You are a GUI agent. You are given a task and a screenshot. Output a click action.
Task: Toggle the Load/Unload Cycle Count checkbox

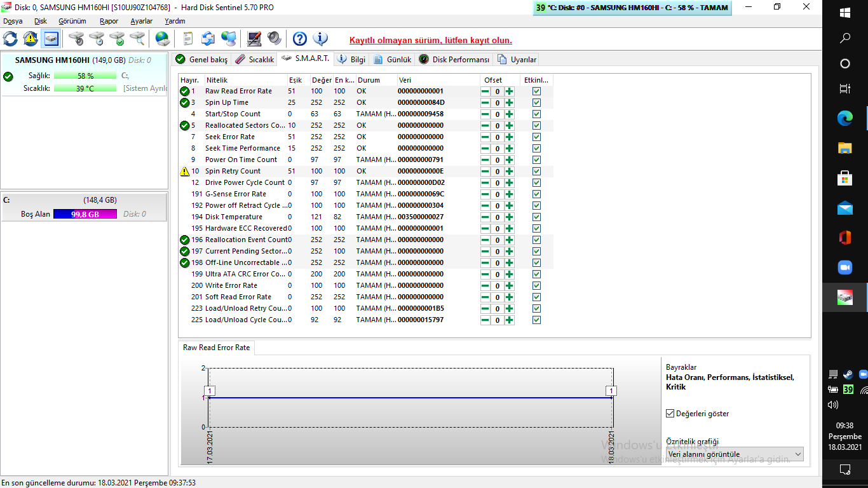536,320
